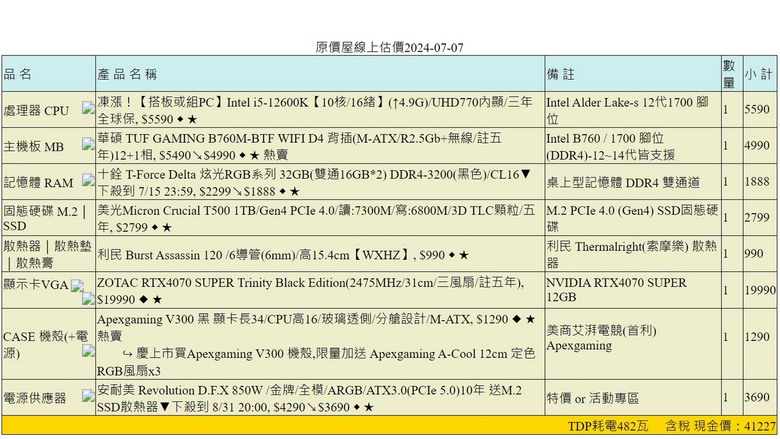The height and width of the screenshot is (439, 780).
Task: Click the 桌上型記憶體 DDR4 雙通道 note
Action: [623, 182]
